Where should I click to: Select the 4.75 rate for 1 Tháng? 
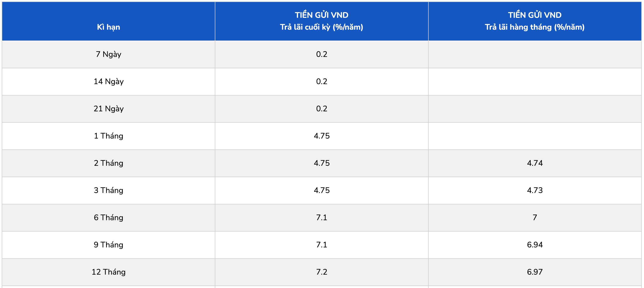[x=322, y=136]
